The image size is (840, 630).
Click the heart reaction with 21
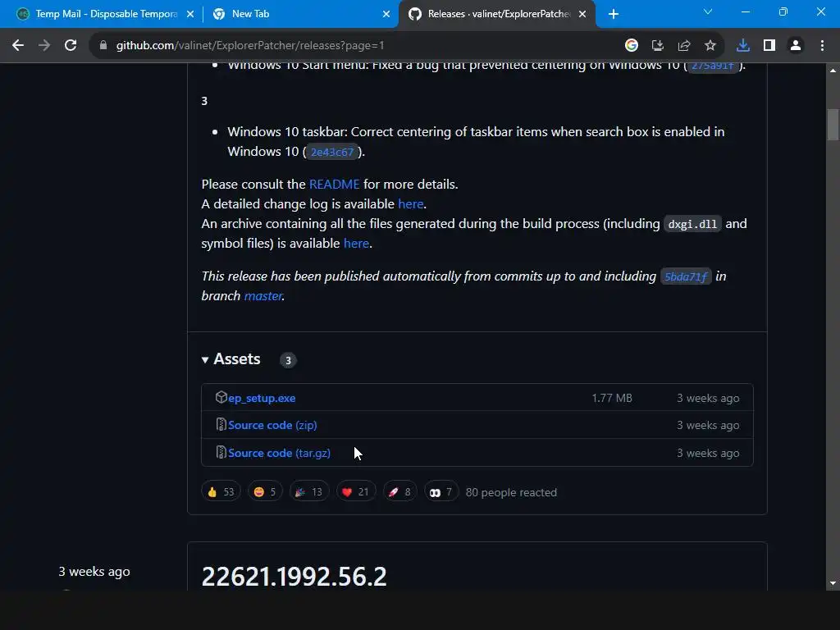click(x=356, y=492)
